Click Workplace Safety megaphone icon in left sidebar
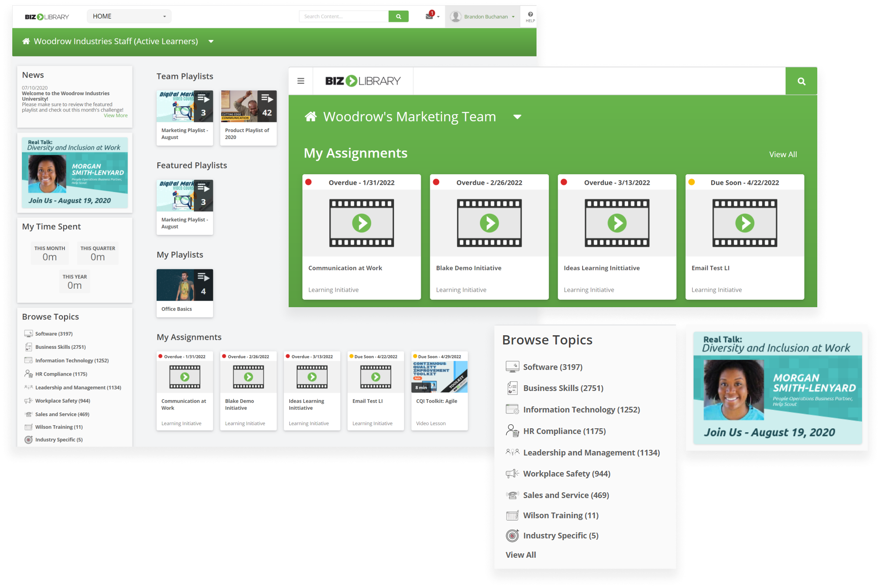Screen dimensions: 880x588 29,401
